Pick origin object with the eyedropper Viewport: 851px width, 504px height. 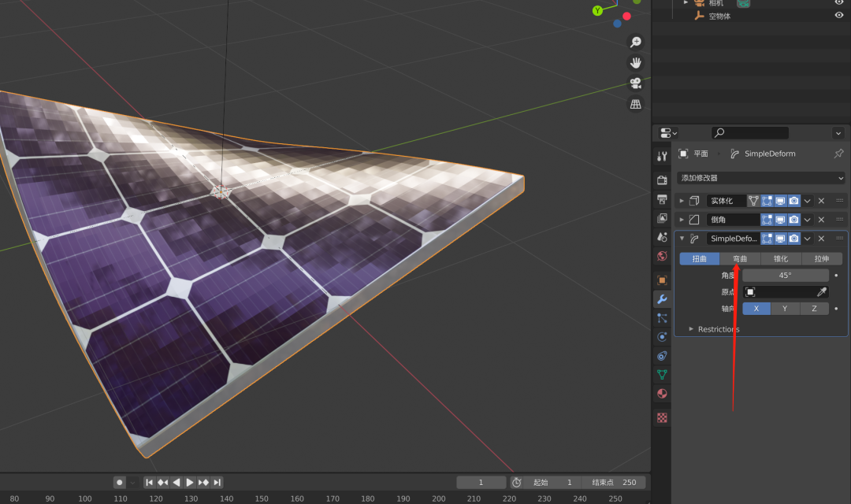coord(822,292)
